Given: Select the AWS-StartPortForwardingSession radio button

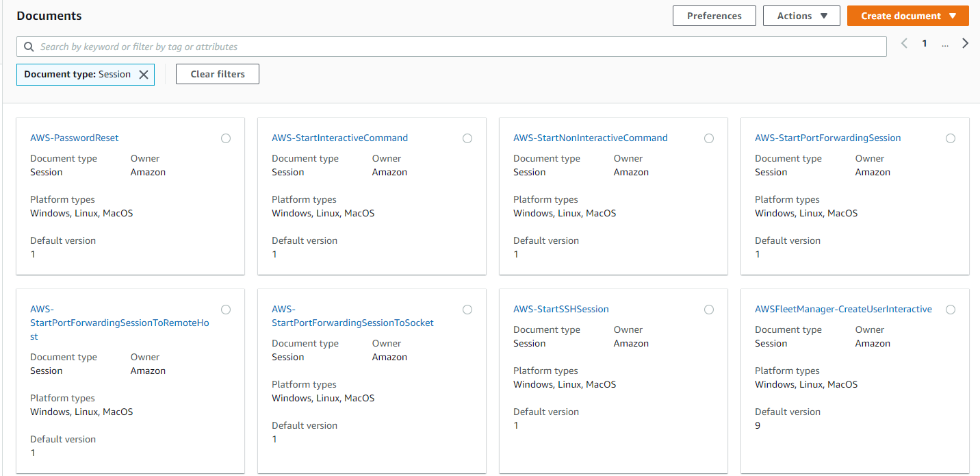Looking at the screenshot, I should pyautogui.click(x=951, y=138).
